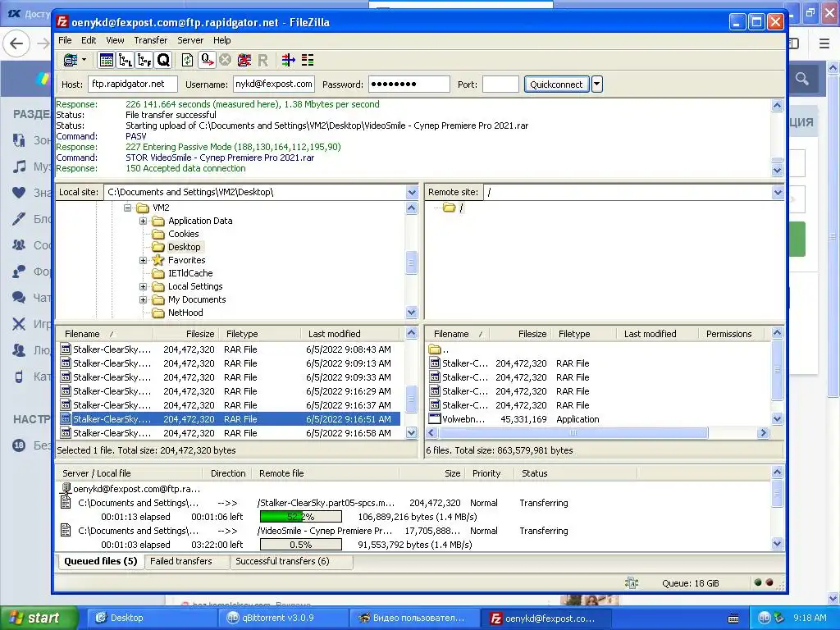Toggle the message log display icon
Screen dimensions: 840x630
(106, 60)
